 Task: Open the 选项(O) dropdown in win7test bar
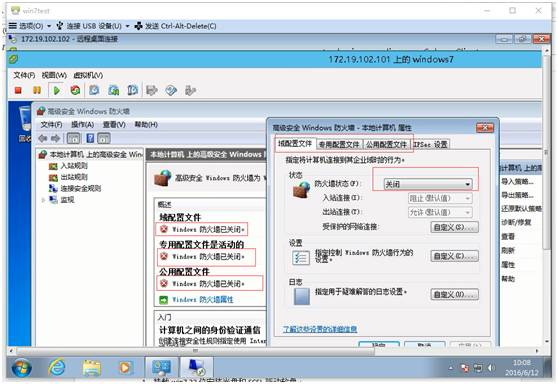[x=30, y=26]
